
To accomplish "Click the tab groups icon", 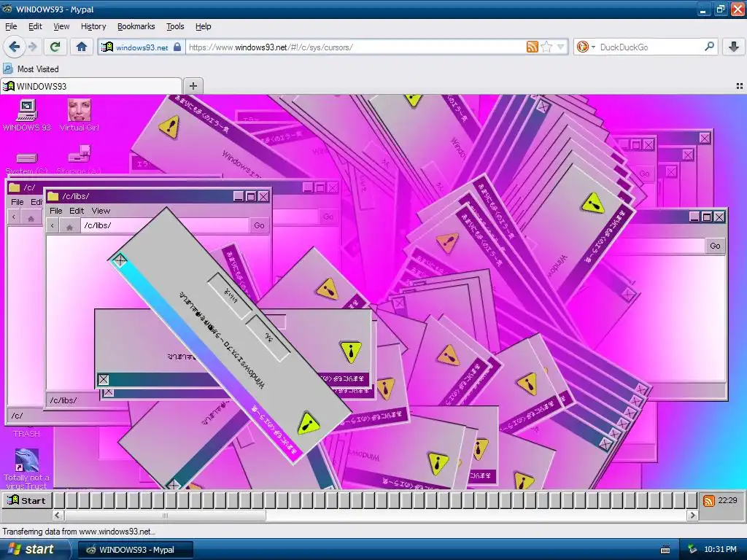I will pos(740,86).
